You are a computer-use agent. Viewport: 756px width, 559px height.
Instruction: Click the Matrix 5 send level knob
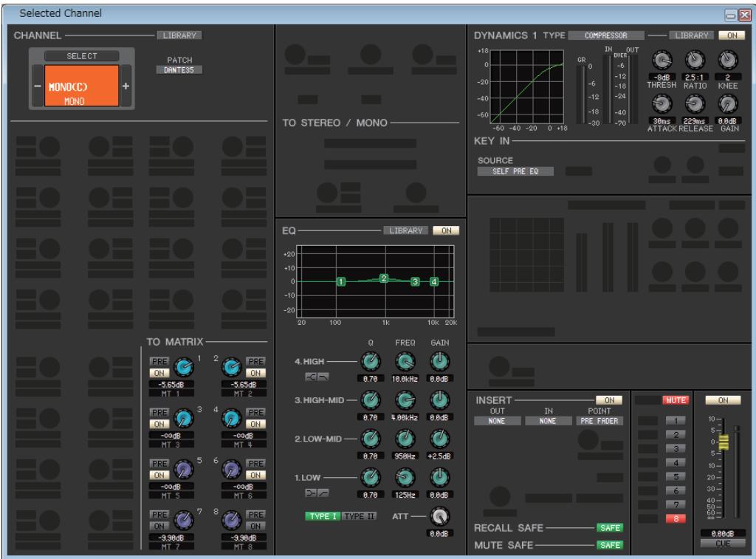pos(183,470)
